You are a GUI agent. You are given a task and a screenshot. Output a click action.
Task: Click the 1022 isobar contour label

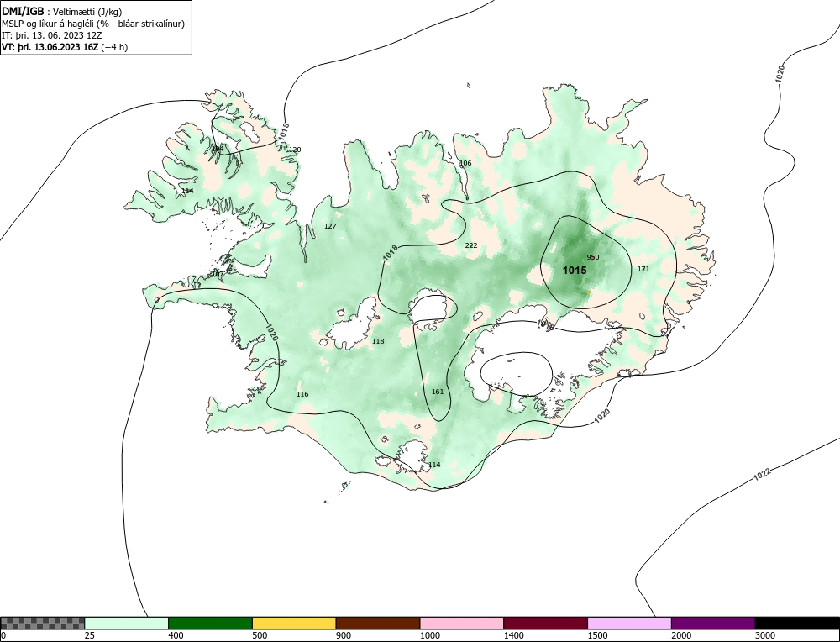coord(762,474)
